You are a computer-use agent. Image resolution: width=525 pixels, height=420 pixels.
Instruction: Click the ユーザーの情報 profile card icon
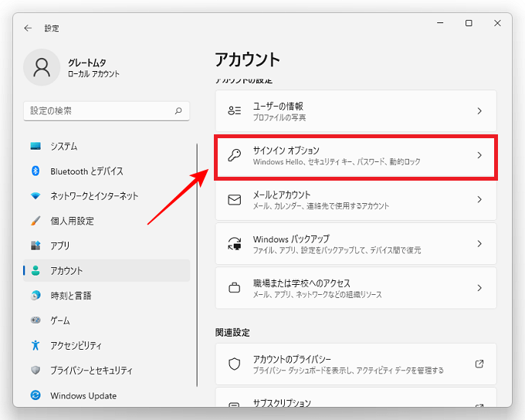pyautogui.click(x=235, y=110)
